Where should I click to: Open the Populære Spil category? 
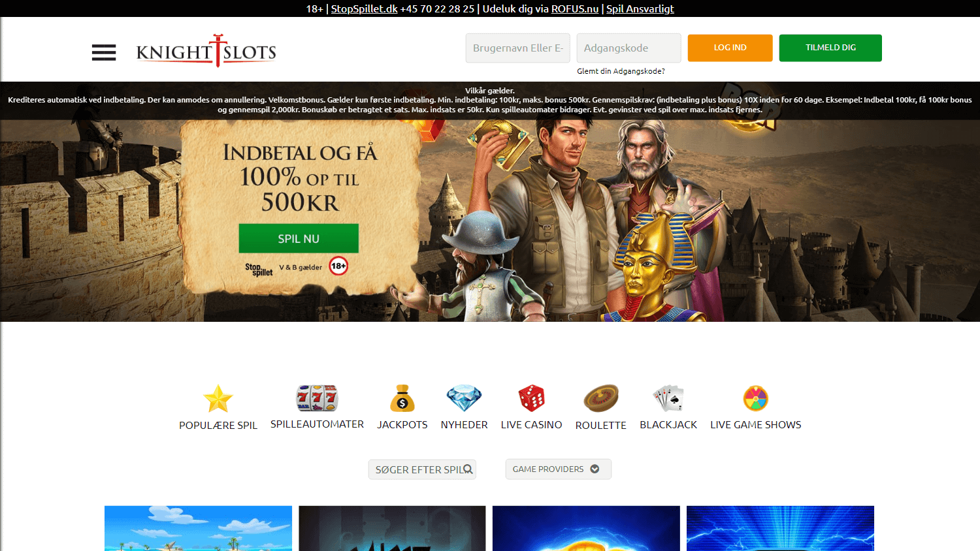(218, 425)
